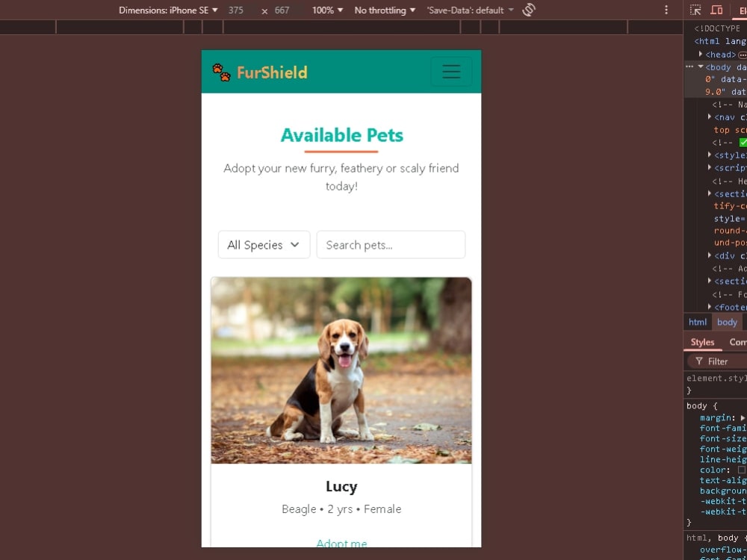The image size is (747, 560).
Task: Click the font-size property in body rule
Action: coord(723,438)
